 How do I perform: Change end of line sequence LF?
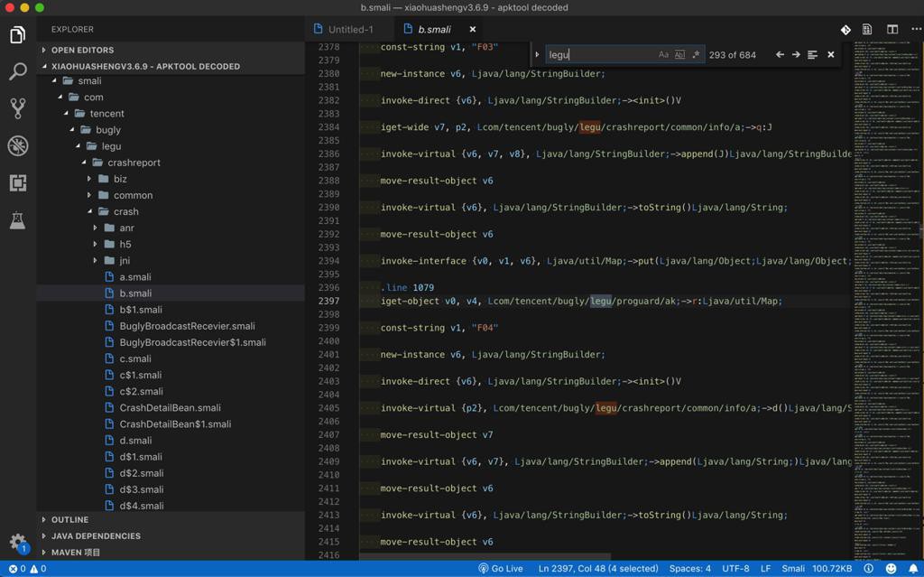click(x=765, y=569)
